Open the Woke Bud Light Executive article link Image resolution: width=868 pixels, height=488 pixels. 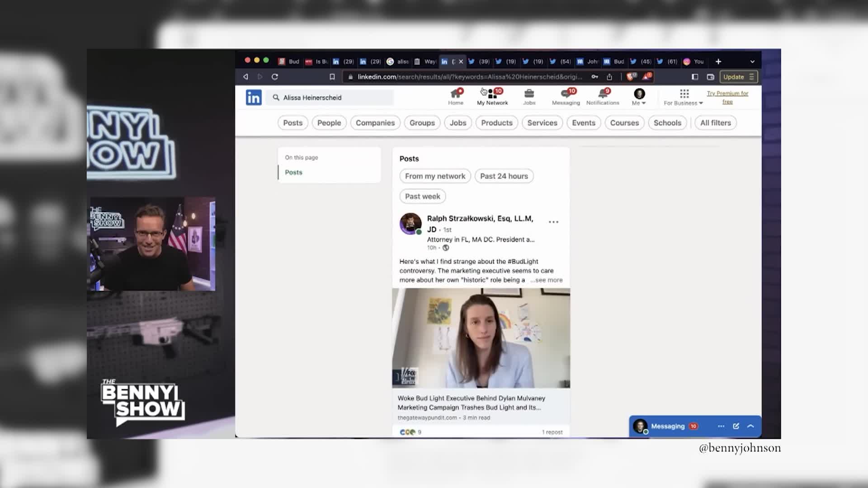[x=472, y=403]
